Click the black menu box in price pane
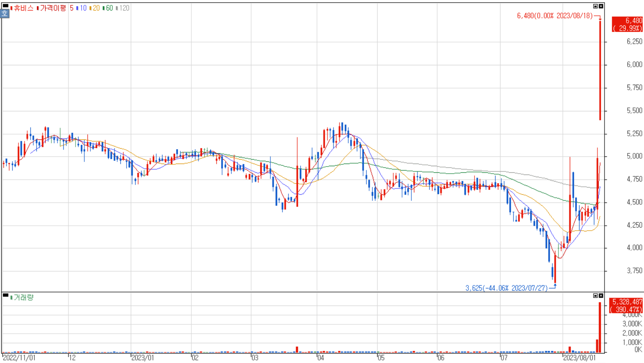This screenshot has width=644, height=363. 5,6
